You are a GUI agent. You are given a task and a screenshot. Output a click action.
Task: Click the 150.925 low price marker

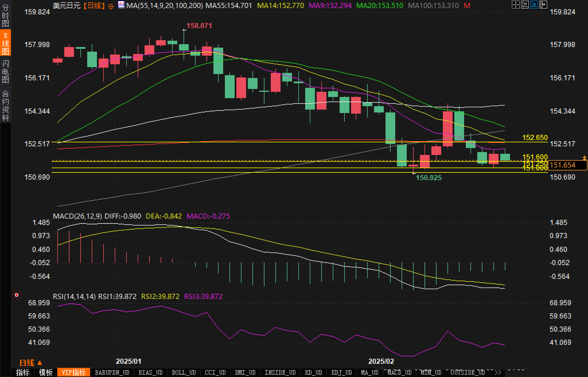(x=429, y=178)
